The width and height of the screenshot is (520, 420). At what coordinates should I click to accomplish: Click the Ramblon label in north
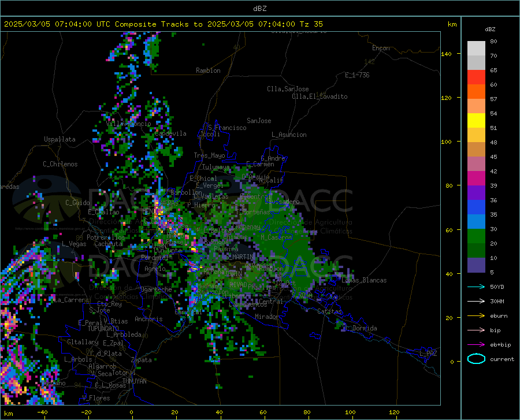click(x=208, y=70)
